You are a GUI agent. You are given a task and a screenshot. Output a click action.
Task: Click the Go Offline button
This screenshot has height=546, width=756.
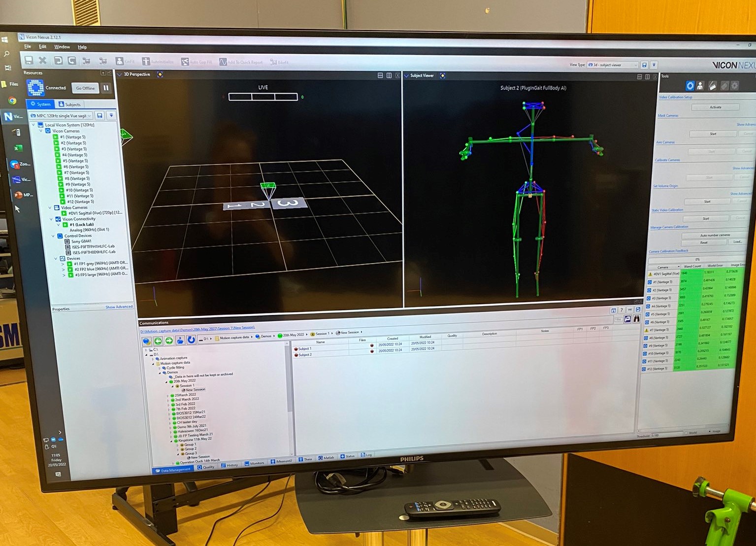coord(85,88)
